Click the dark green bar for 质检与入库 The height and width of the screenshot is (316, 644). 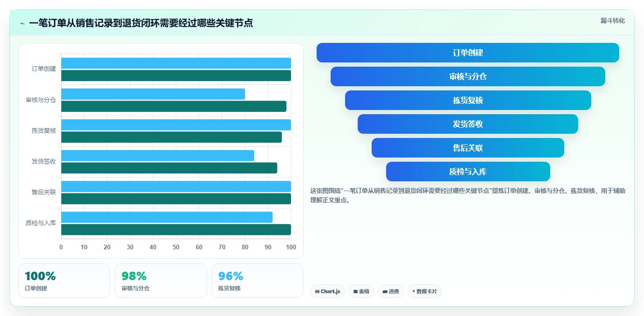(176, 229)
